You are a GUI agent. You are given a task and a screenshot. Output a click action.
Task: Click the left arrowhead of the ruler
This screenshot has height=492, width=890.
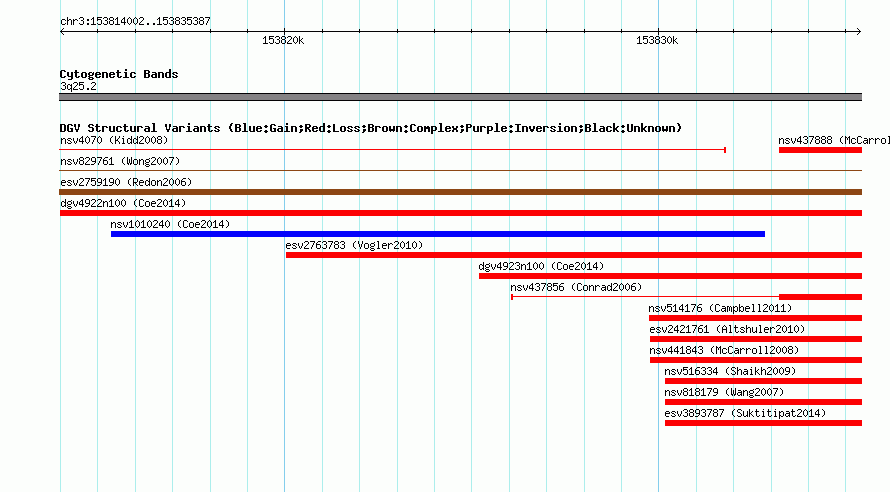(x=62, y=32)
